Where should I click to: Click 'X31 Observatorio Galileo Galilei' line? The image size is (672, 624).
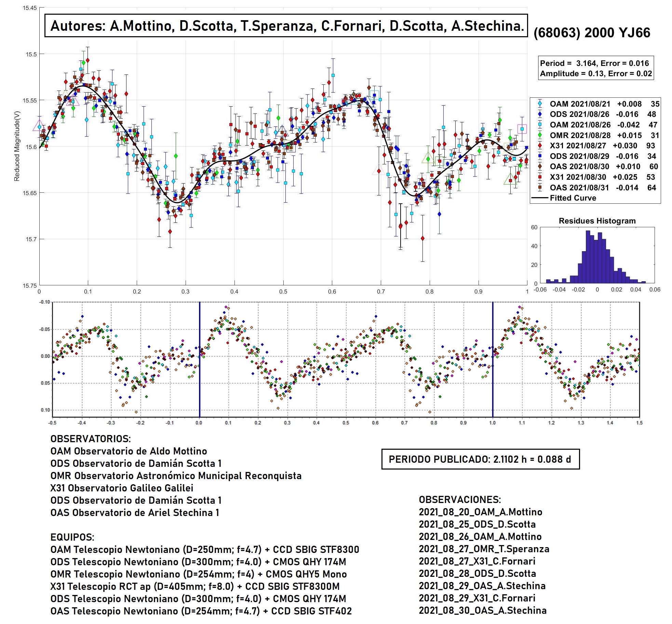click(122, 488)
